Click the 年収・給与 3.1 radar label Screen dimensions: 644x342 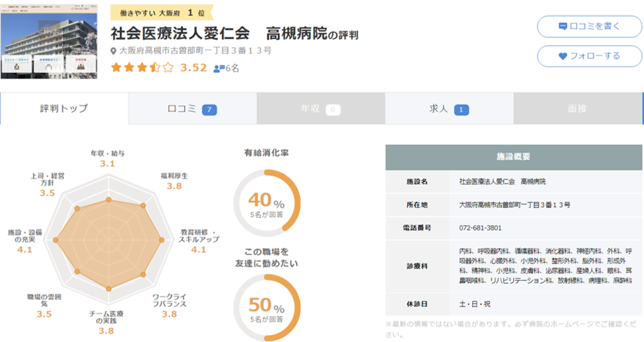(108, 158)
